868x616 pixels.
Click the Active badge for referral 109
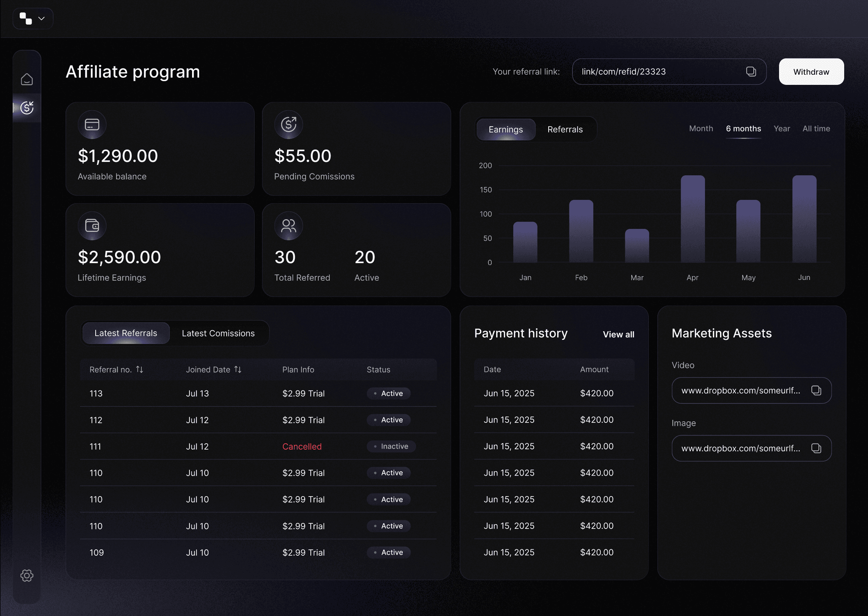pyautogui.click(x=388, y=552)
